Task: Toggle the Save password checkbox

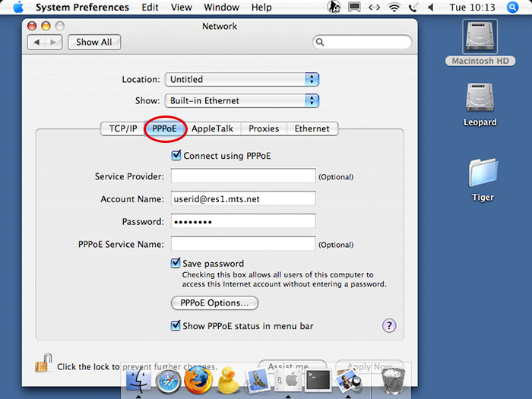Action: (176, 263)
